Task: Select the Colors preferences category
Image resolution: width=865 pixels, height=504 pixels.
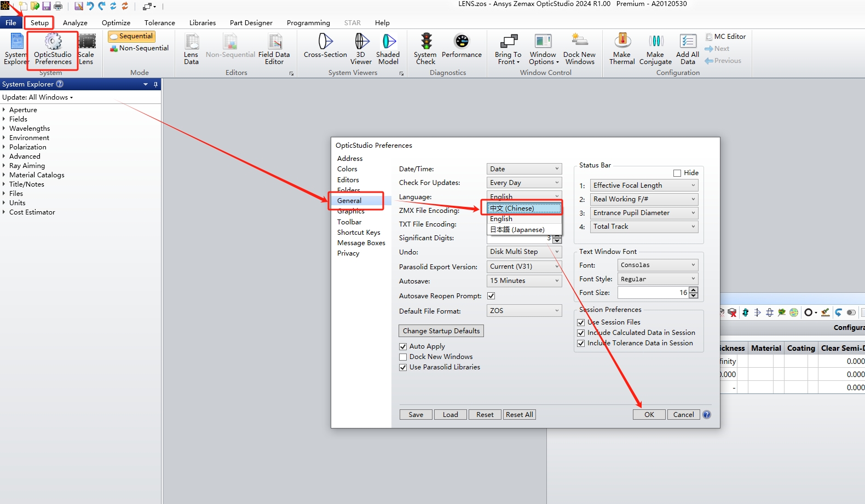Action: point(347,169)
